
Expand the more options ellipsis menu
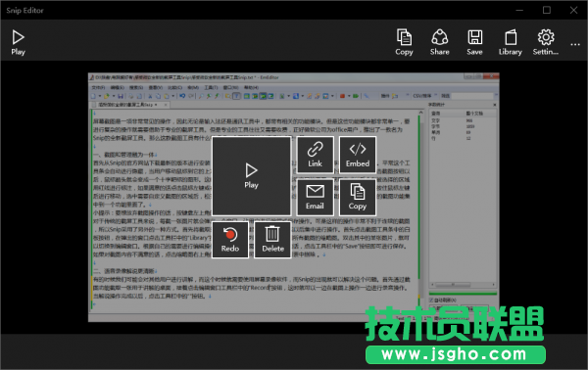click(x=575, y=44)
